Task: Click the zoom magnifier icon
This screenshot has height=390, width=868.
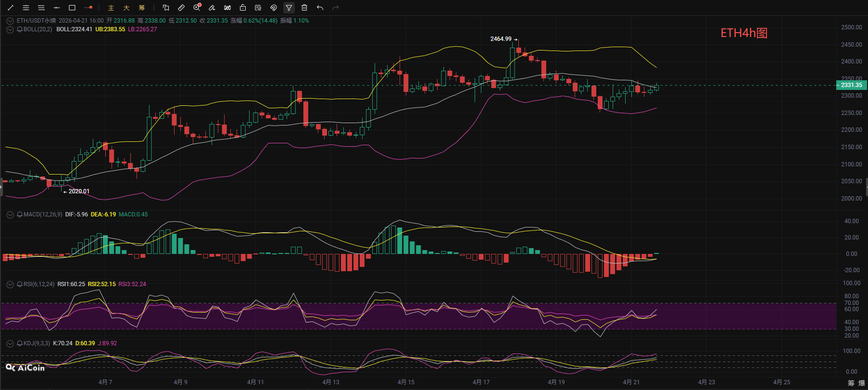Action: click(197, 8)
